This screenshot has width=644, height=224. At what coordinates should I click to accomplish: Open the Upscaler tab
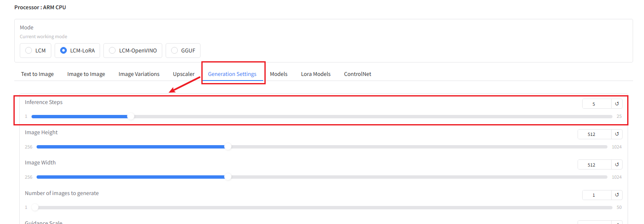pyautogui.click(x=184, y=74)
